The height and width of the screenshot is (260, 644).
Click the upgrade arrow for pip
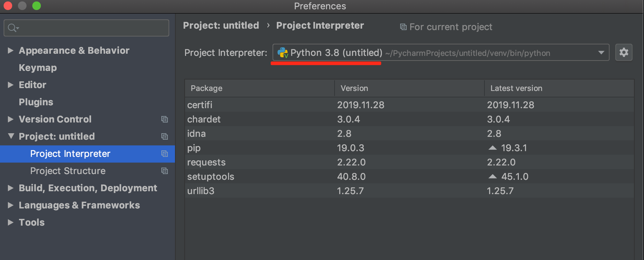coord(493,148)
